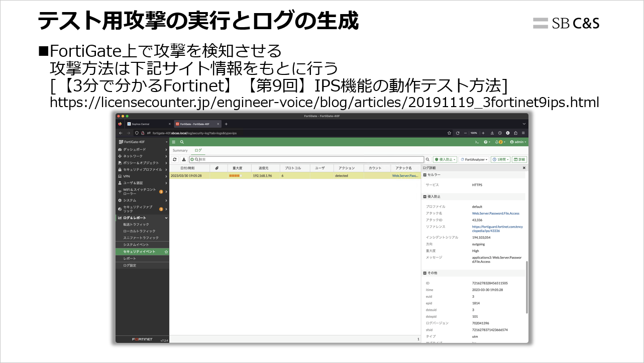Collapse the 侵入防止 details section

[x=424, y=197]
